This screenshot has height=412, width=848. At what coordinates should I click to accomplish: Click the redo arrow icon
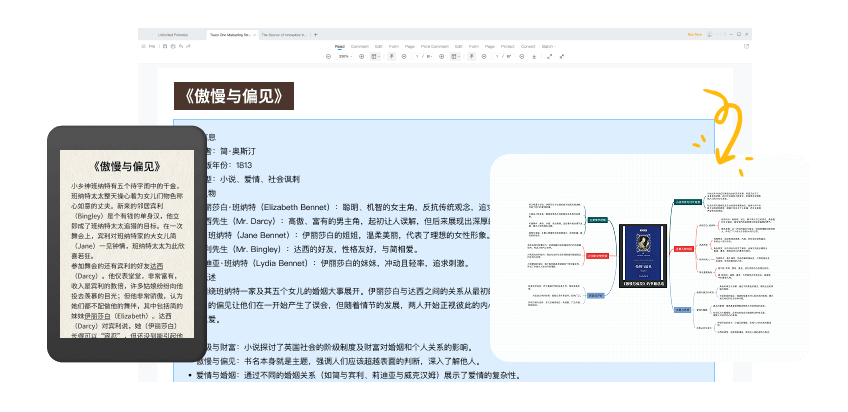[x=190, y=46]
